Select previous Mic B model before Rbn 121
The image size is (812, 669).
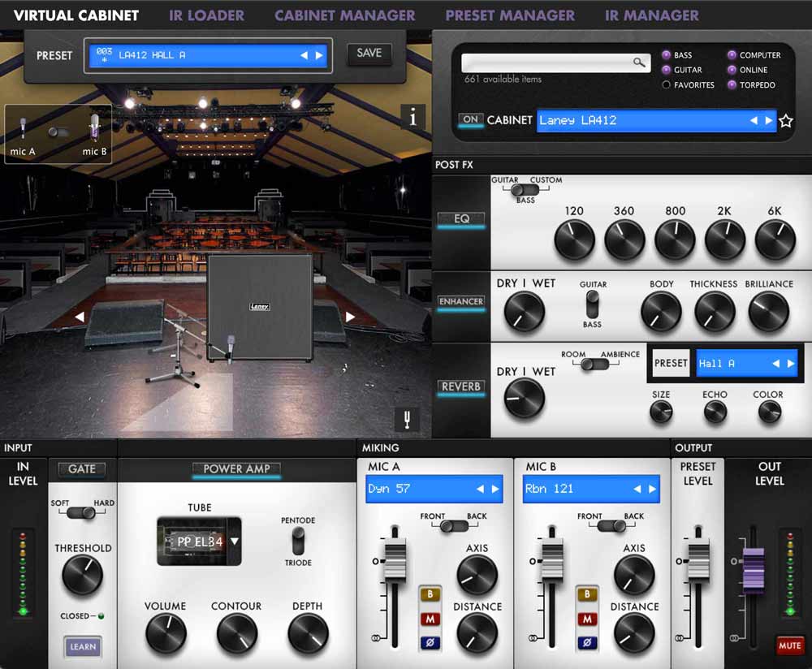coord(637,489)
